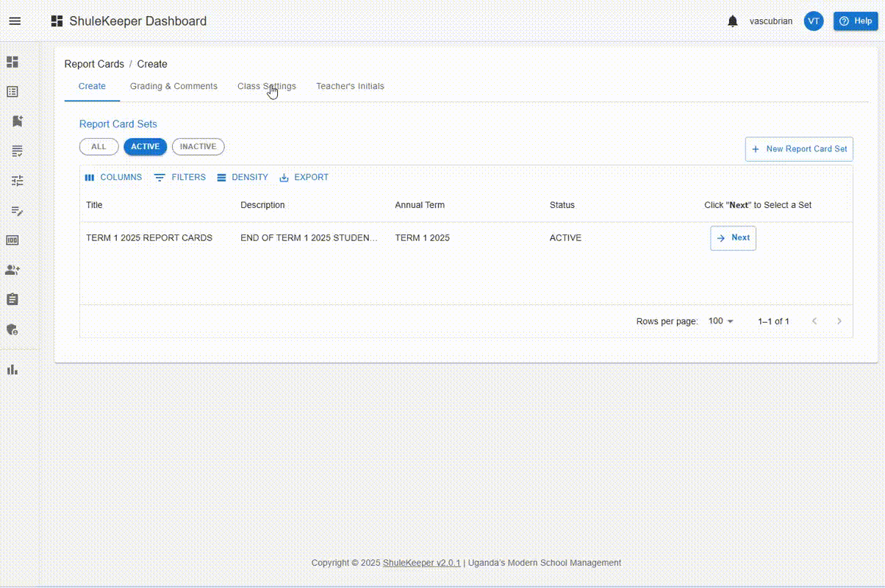Viewport: 885px width, 588px height.
Task: Click the add-users icon in the sidebar
Action: coord(12,270)
